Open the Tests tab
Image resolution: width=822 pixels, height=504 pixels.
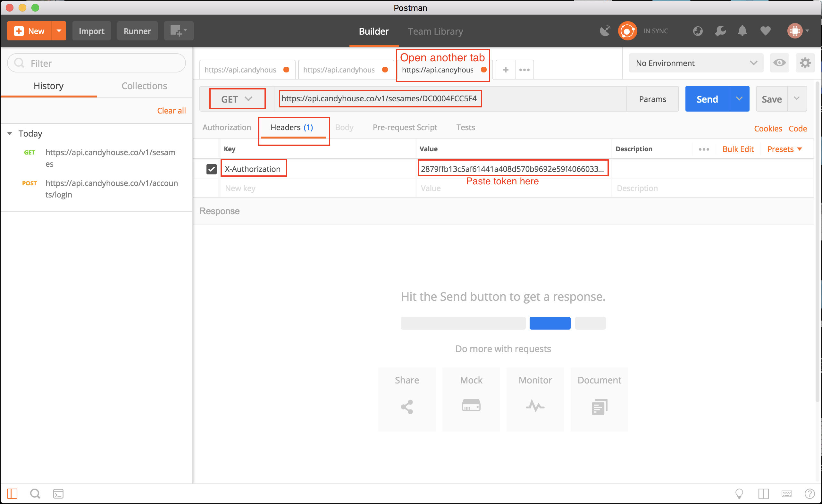[x=466, y=127]
